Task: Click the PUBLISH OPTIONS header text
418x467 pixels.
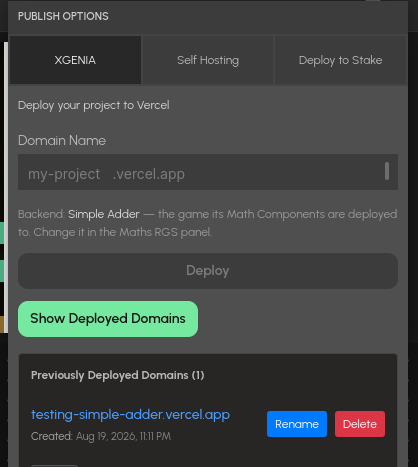Action: [x=63, y=16]
